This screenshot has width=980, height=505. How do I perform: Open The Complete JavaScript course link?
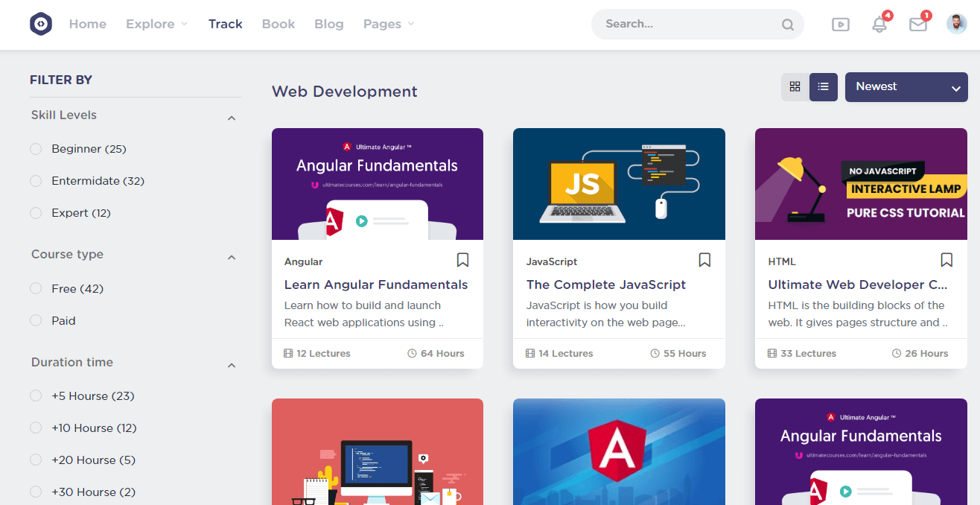(x=605, y=285)
